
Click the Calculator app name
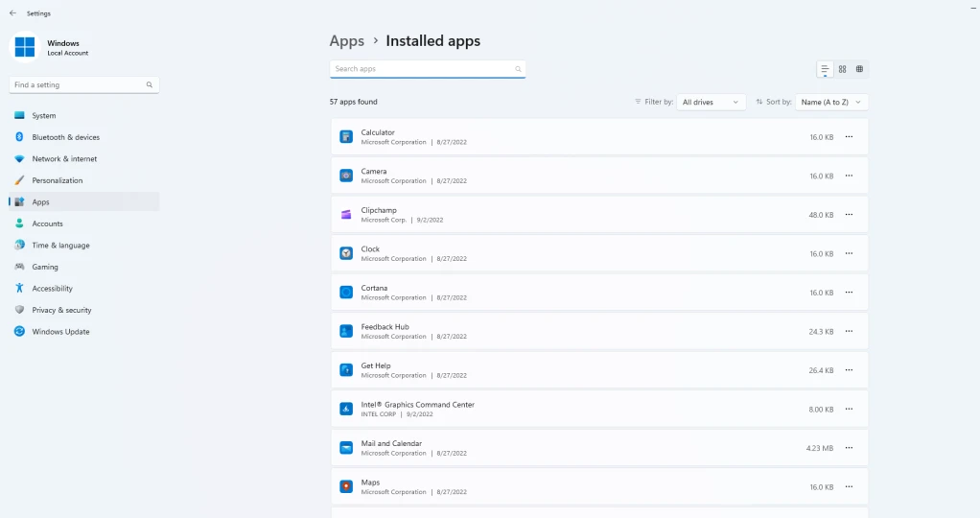tap(378, 132)
